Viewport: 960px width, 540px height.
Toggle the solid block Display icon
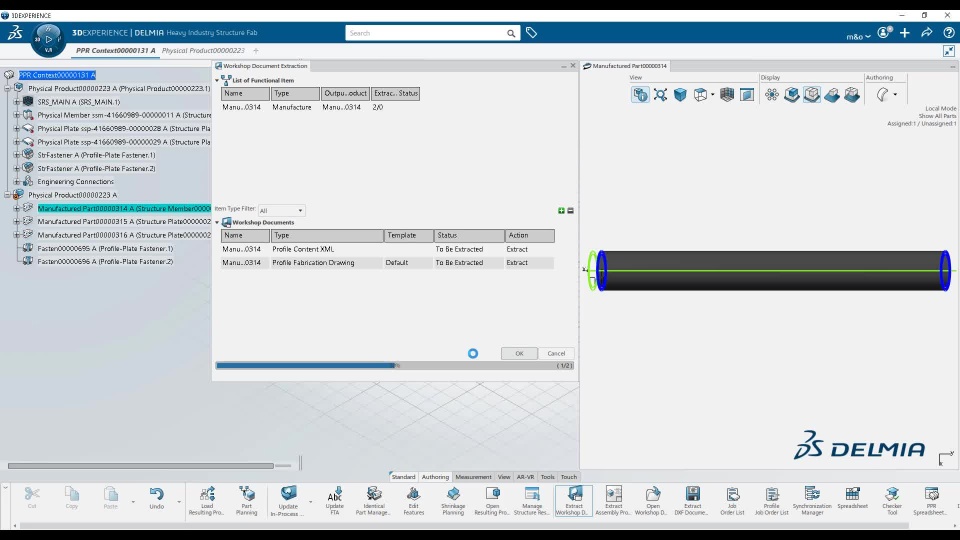(x=831, y=94)
